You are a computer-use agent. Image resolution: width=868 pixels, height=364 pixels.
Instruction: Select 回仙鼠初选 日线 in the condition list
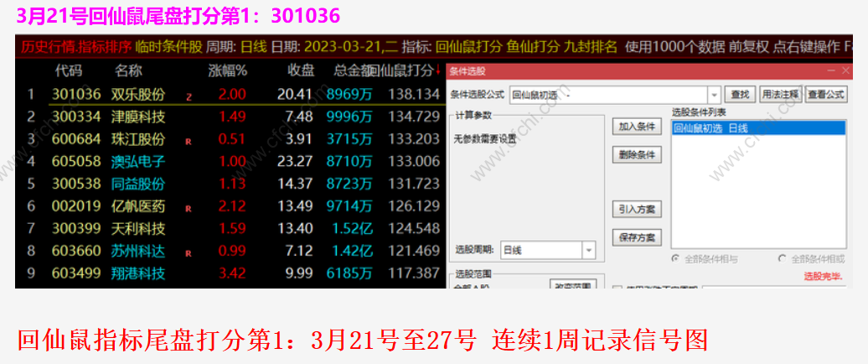tap(758, 128)
